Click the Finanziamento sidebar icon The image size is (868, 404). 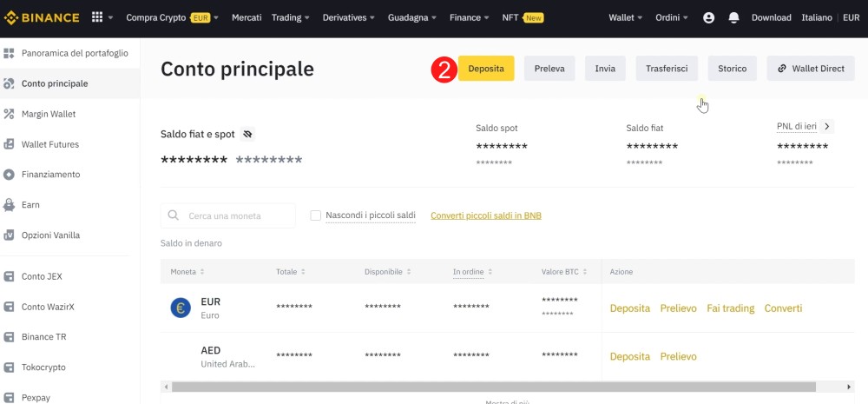tap(9, 175)
